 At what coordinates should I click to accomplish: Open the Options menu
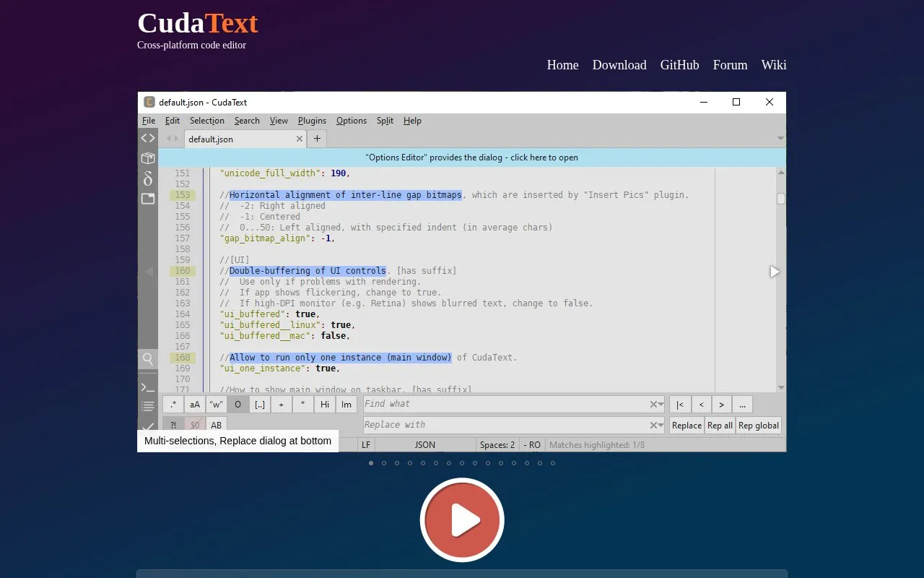point(352,121)
